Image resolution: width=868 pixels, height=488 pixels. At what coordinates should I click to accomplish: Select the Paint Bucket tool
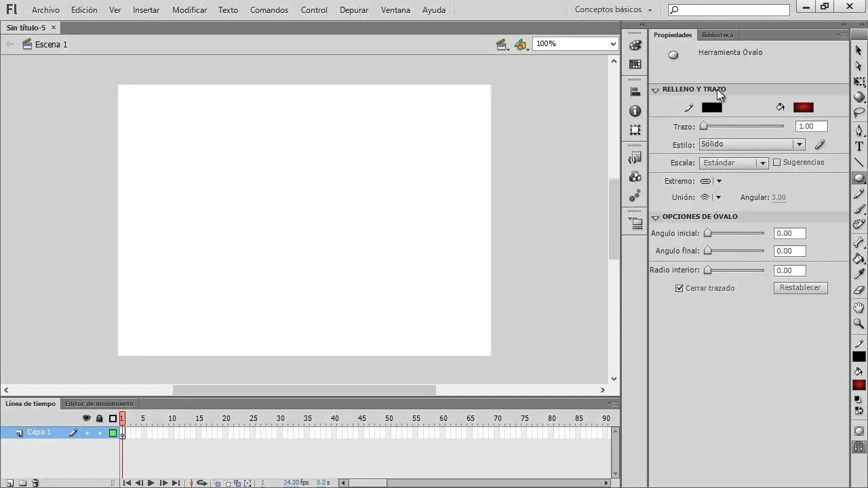click(859, 258)
